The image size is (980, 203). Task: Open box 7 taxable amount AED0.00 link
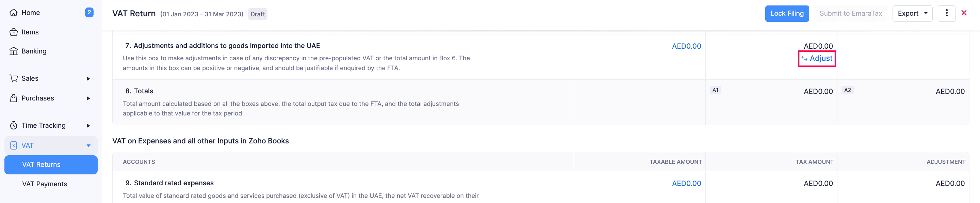(686, 46)
